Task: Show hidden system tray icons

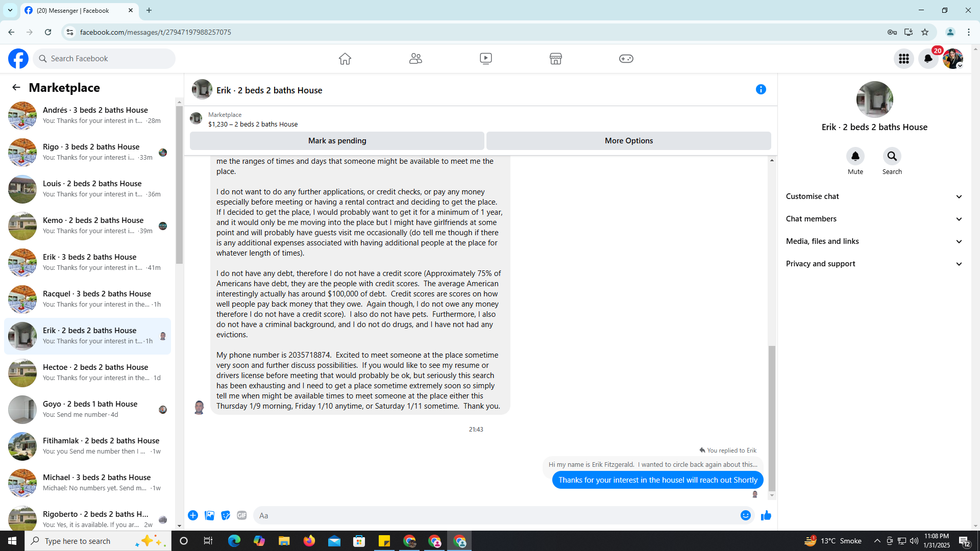Action: click(877, 541)
